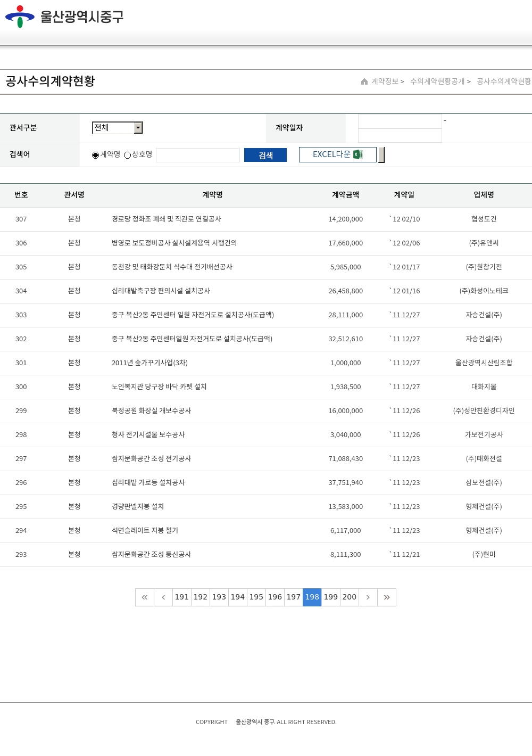Click the Ulsan Jung-gu logo emblem
This screenshot has height=756, width=532.
pyautogui.click(x=20, y=17)
